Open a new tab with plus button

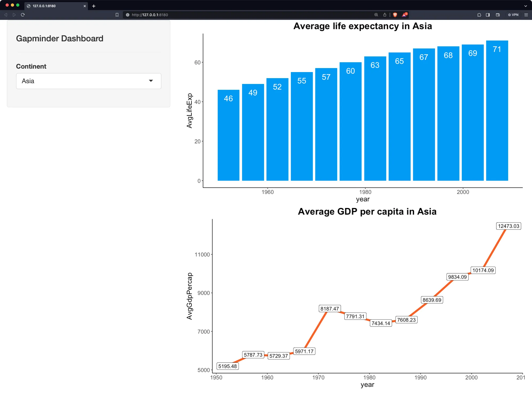pyautogui.click(x=94, y=6)
